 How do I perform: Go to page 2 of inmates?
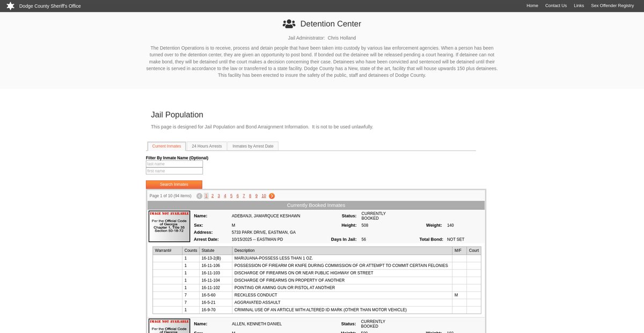click(x=213, y=196)
